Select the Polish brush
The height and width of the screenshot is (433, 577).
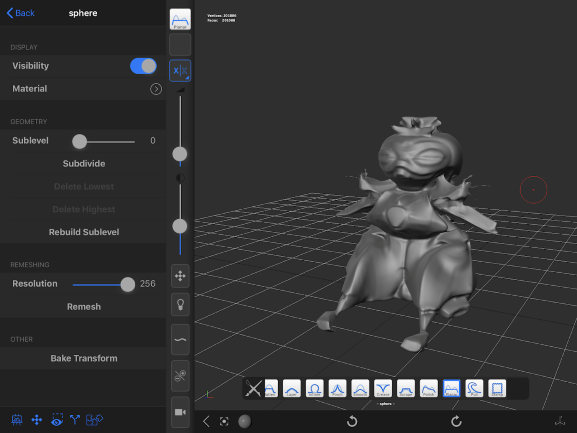[x=429, y=388]
